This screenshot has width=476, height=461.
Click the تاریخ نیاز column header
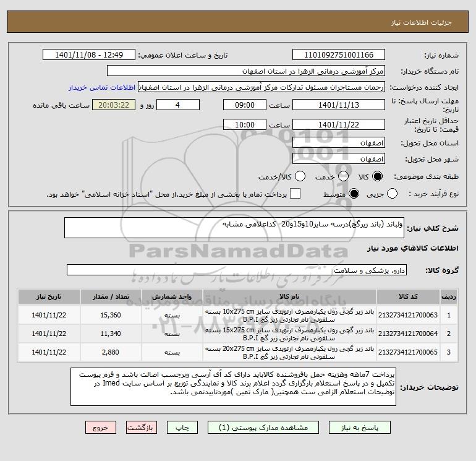coord(49,297)
